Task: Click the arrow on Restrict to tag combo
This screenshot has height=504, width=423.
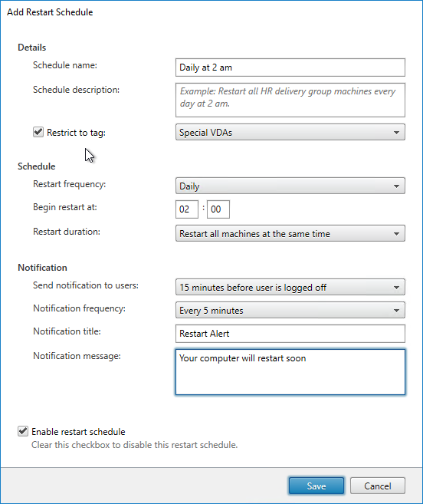Action: point(397,133)
